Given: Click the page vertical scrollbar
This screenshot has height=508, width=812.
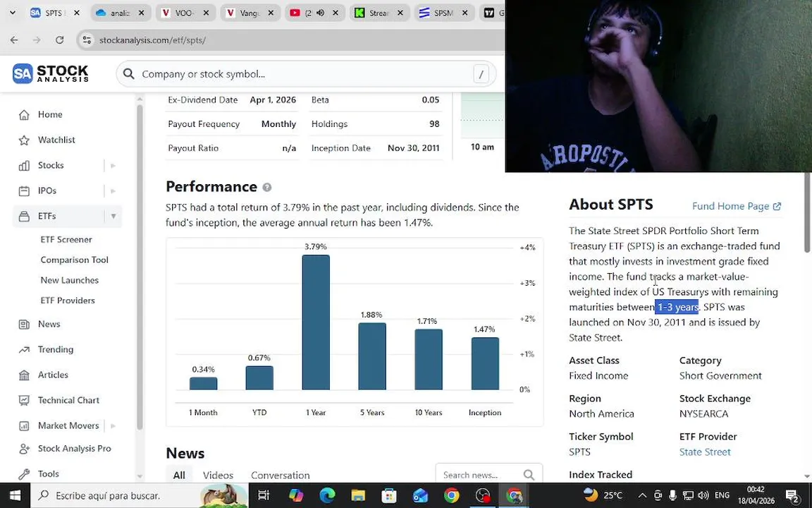Looking at the screenshot, I should (x=807, y=212).
